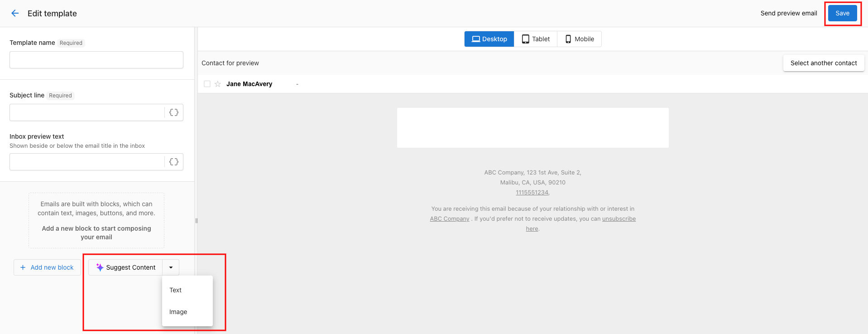The height and width of the screenshot is (334, 868).
Task: Click the unsubscribe link in footer
Action: point(619,219)
